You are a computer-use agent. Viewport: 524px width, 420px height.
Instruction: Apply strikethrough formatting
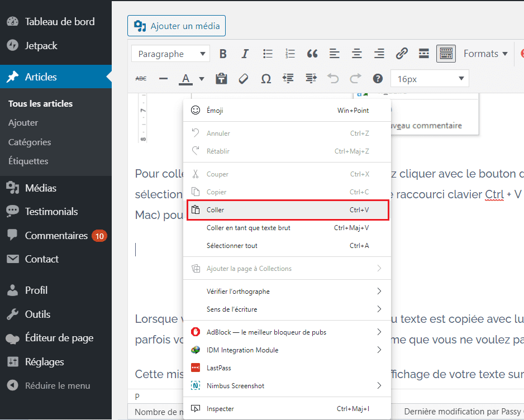pos(140,79)
